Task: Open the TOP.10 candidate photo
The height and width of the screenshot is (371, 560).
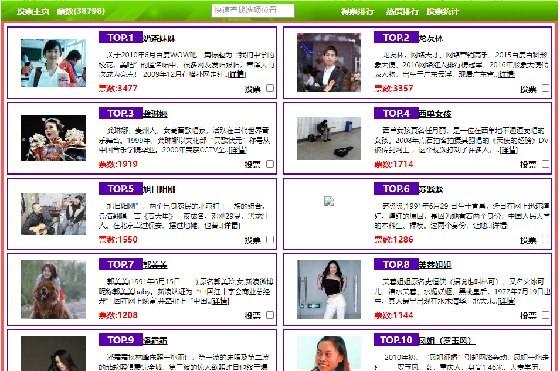Action: pyautogui.click(x=329, y=354)
